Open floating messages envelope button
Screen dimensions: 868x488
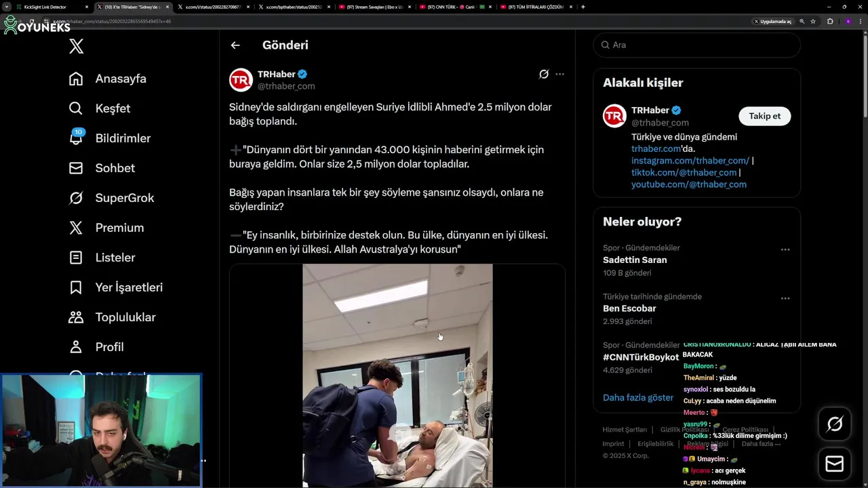[x=835, y=464]
